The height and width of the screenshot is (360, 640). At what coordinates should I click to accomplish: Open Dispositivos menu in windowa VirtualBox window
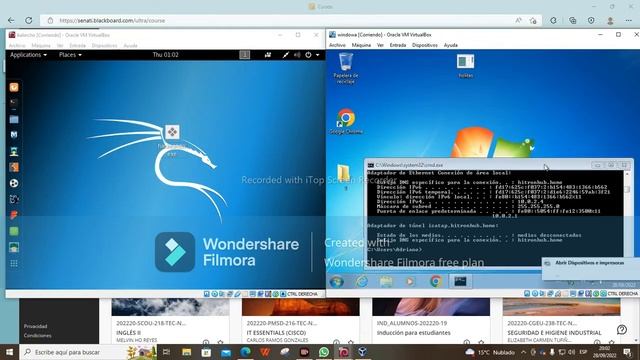(x=424, y=45)
